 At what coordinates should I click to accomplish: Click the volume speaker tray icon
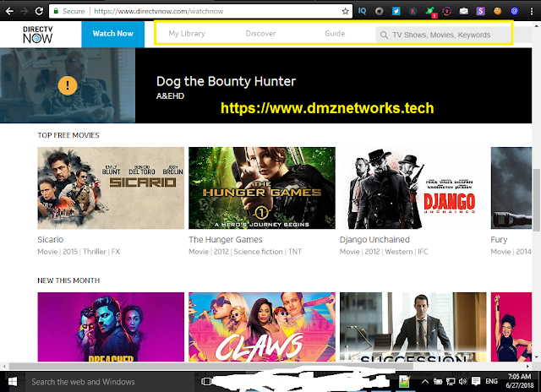click(x=462, y=381)
